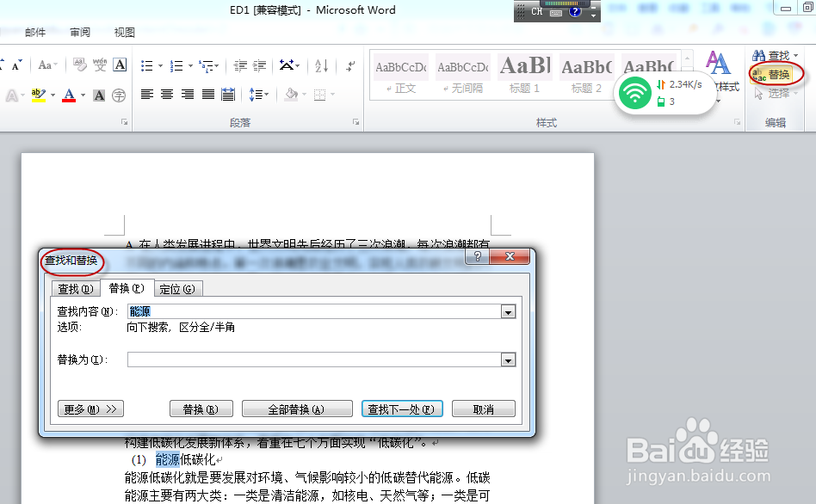
Task: Open the 查找 (Find) ribbon button
Action: click(775, 55)
